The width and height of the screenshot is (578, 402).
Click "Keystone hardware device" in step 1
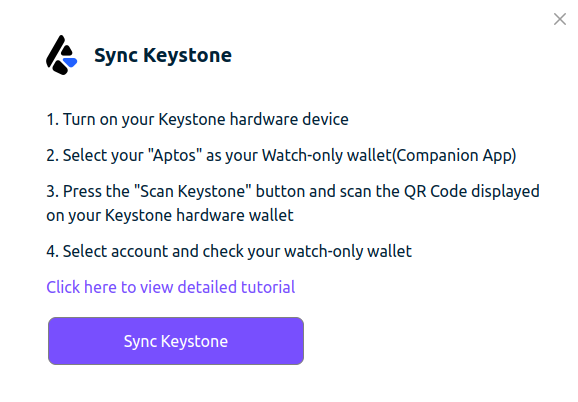253,119
